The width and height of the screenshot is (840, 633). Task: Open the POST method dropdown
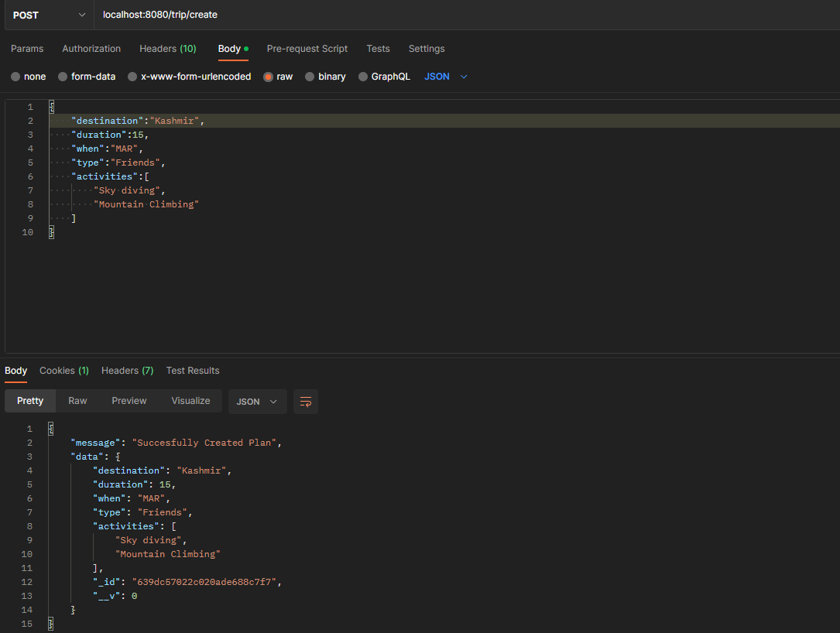pos(50,15)
